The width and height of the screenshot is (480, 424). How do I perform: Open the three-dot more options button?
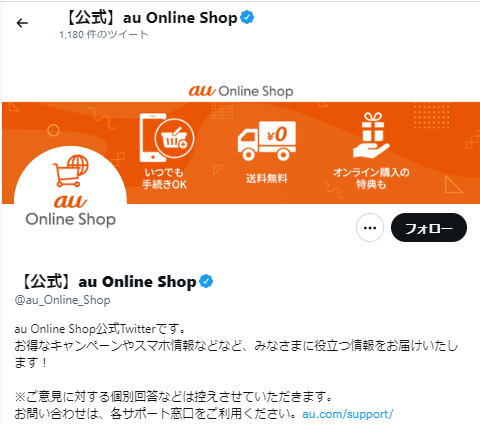pyautogui.click(x=370, y=228)
